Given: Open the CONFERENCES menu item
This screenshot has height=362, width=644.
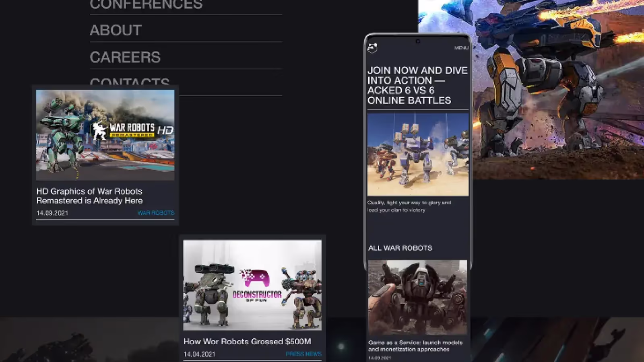Looking at the screenshot, I should click(146, 5).
